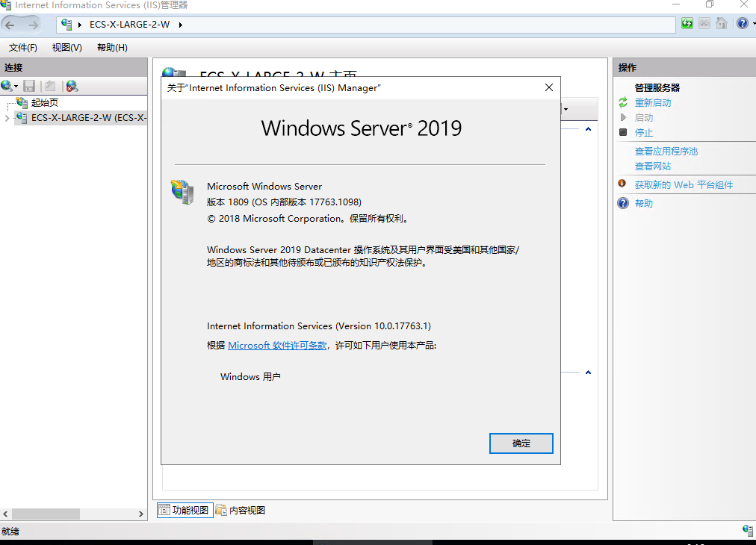Open the help icon in top toolbar

tap(743, 23)
